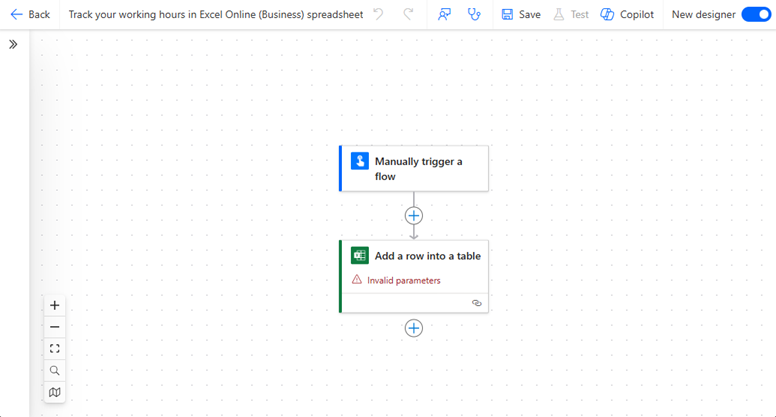Open the Add a row into a table action

click(x=427, y=256)
